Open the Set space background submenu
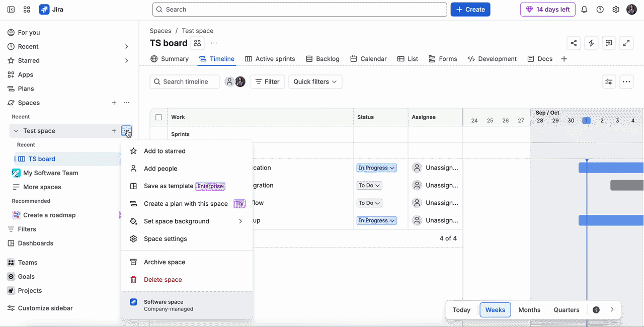The image size is (644, 327). (187, 221)
